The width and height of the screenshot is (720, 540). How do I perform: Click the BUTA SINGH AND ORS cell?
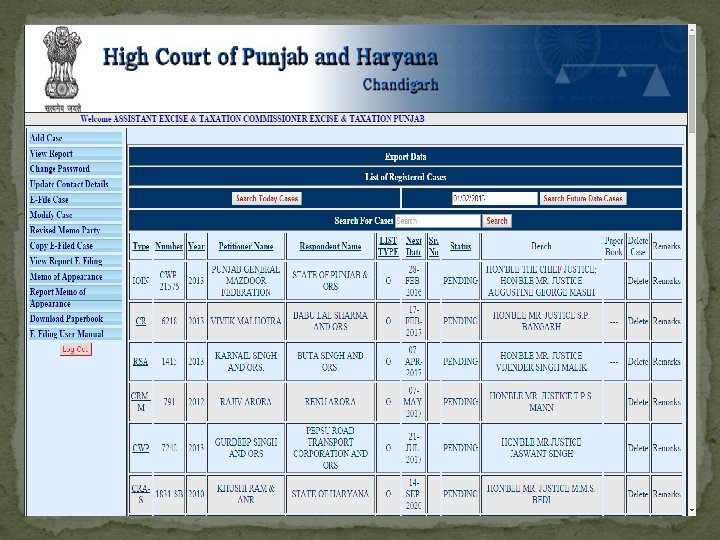(330, 361)
